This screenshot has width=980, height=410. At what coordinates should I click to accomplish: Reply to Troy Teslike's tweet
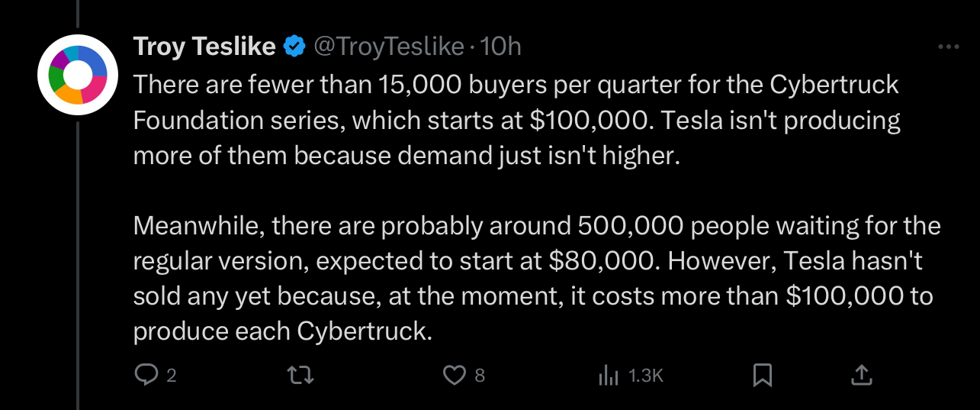(x=145, y=375)
